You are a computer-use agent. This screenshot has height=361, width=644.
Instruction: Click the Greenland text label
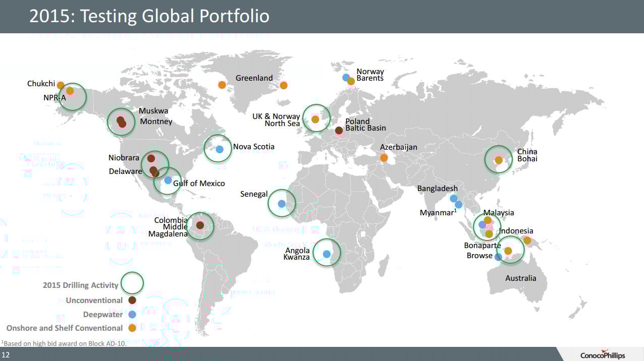coord(254,78)
